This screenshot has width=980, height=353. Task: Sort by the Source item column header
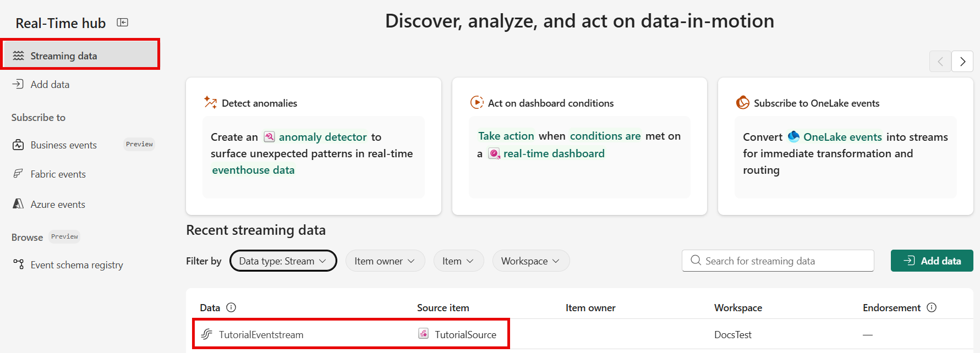click(443, 308)
